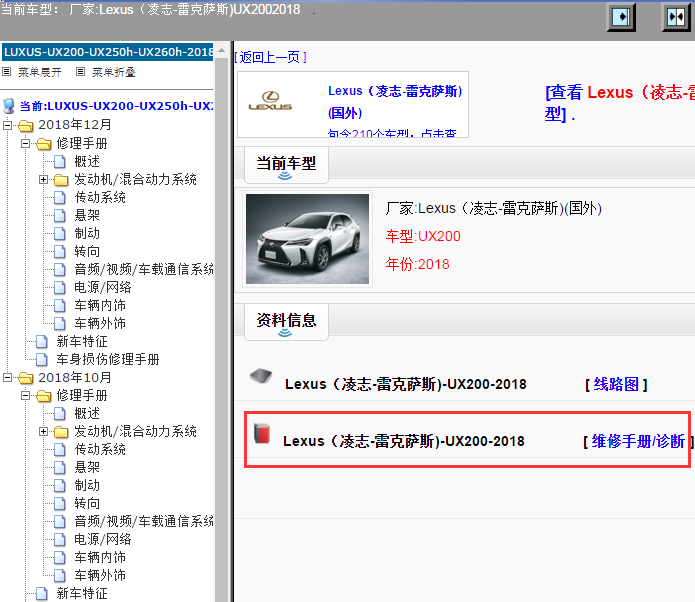Collapse 修理手册 under 2018年10月
695x602 pixels.
tap(25, 395)
